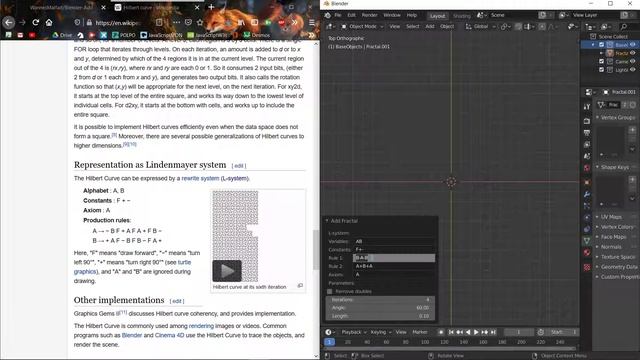
Task: Open Blender's Help menu
Action: 412,16
